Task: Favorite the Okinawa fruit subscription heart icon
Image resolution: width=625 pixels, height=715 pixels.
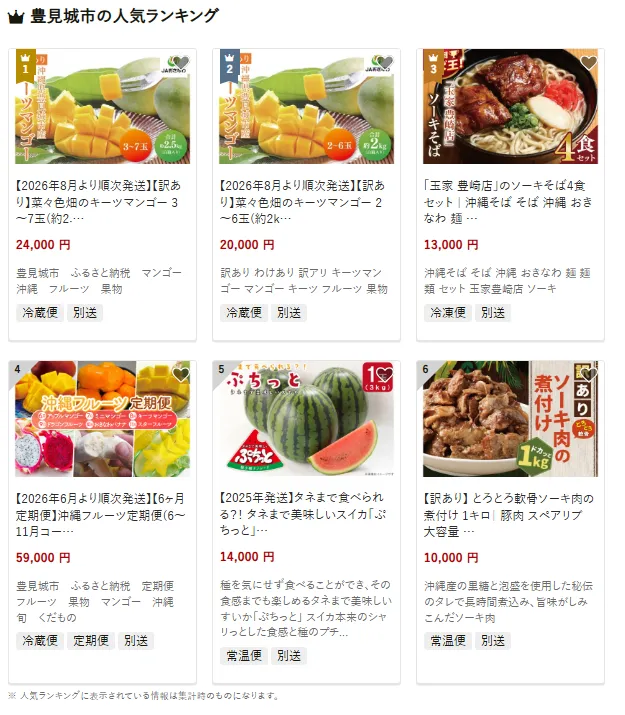Action: coord(181,375)
